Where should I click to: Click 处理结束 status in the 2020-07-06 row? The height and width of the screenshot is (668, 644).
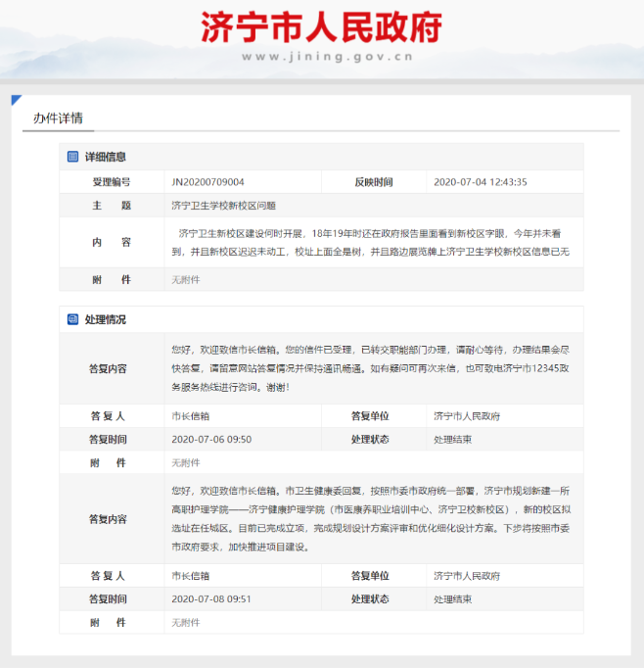click(452, 440)
